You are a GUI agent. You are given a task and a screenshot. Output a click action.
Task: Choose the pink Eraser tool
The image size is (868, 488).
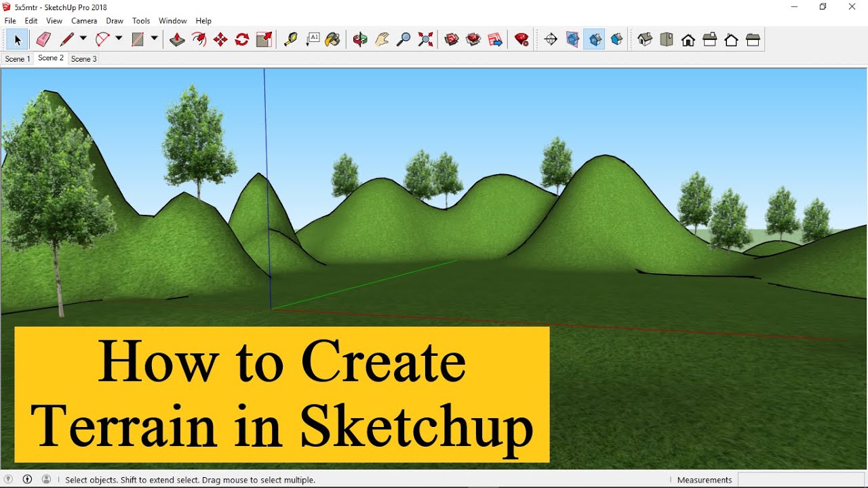click(43, 40)
